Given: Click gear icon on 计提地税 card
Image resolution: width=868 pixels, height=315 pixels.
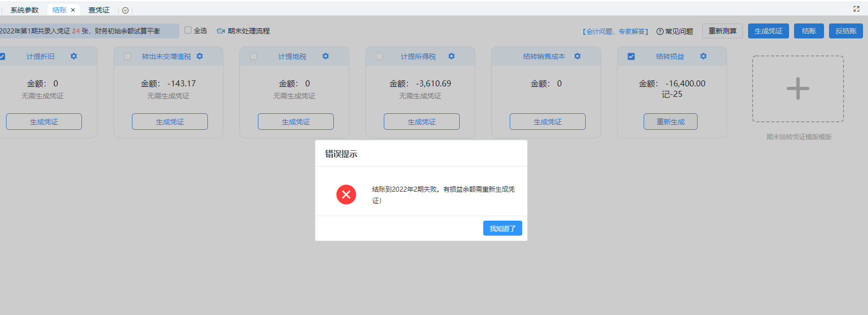Looking at the screenshot, I should point(326,56).
